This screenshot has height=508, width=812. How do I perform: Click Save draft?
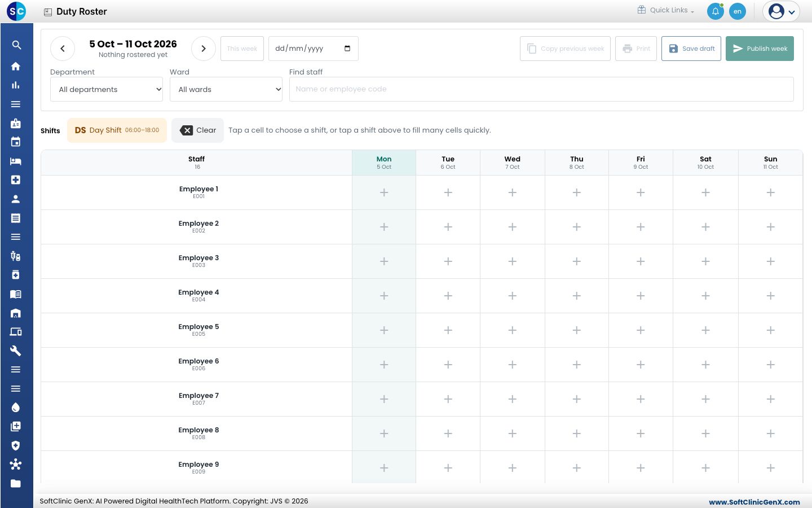[691, 49]
